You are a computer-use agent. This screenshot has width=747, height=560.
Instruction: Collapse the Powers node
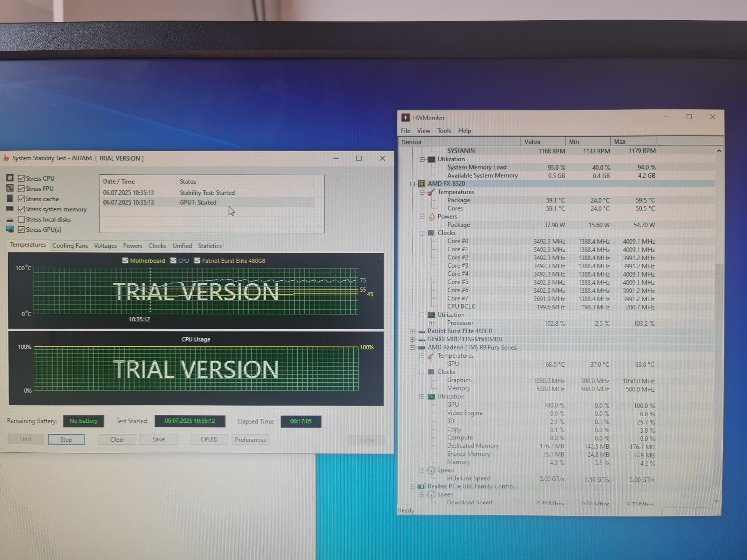click(422, 217)
